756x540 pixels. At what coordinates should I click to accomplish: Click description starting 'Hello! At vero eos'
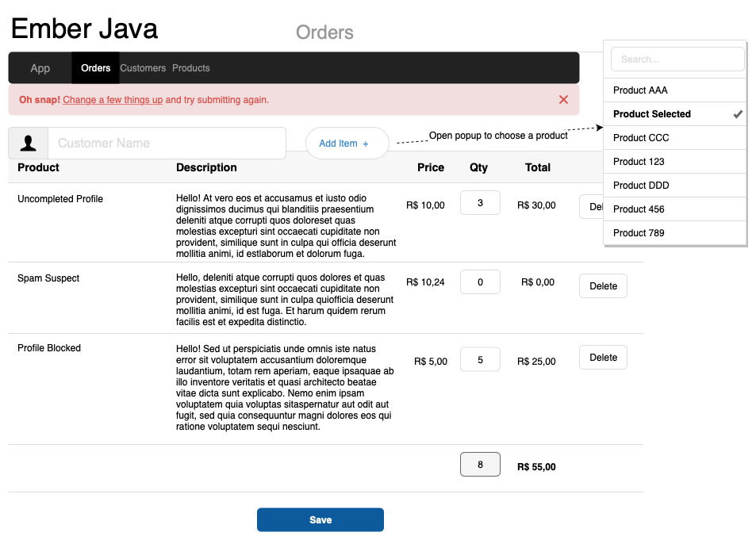pyautogui.click(x=286, y=226)
